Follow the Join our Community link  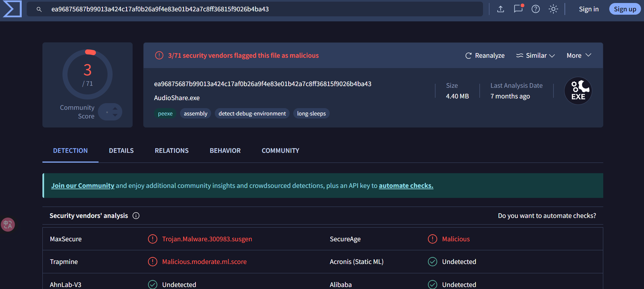83,186
